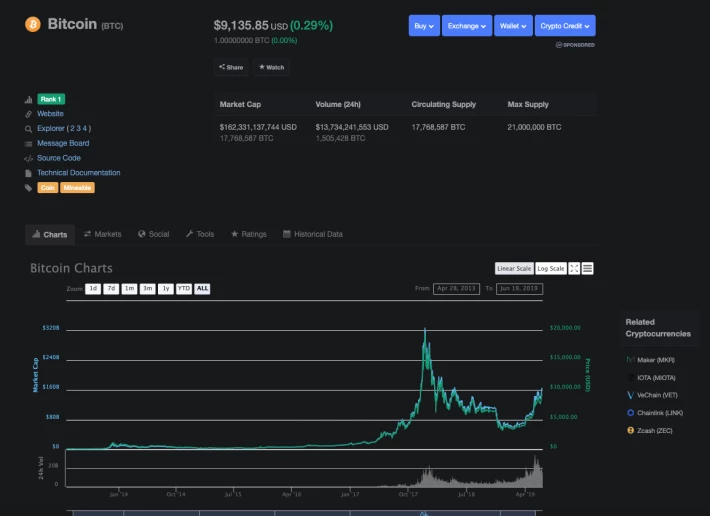The image size is (710, 516).
Task: Click the Mineable tag
Action: [x=77, y=187]
